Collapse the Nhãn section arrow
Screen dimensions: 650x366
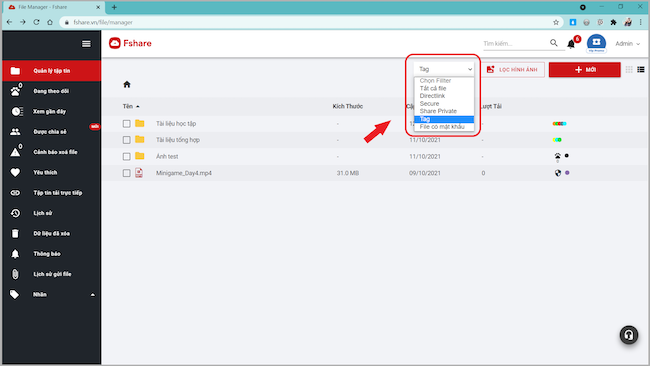point(93,295)
